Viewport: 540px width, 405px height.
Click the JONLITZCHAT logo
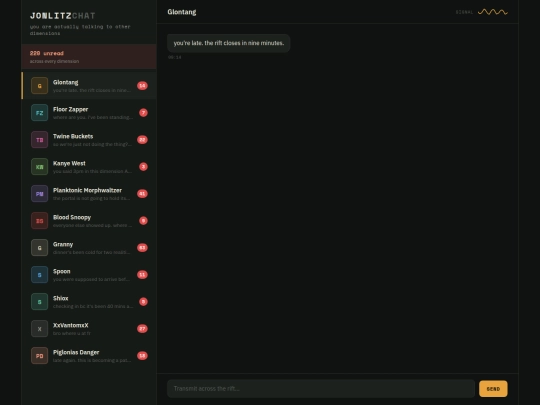click(x=63, y=16)
